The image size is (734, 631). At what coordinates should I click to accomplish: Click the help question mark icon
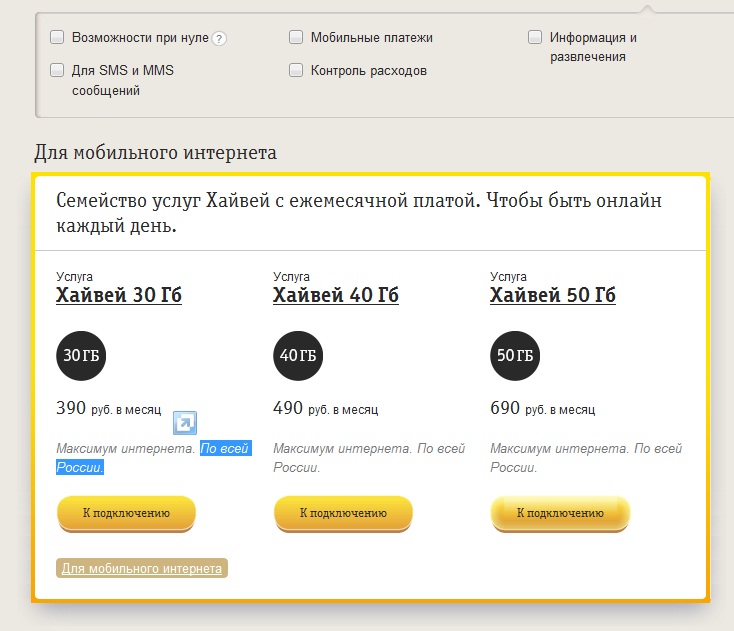point(219,38)
